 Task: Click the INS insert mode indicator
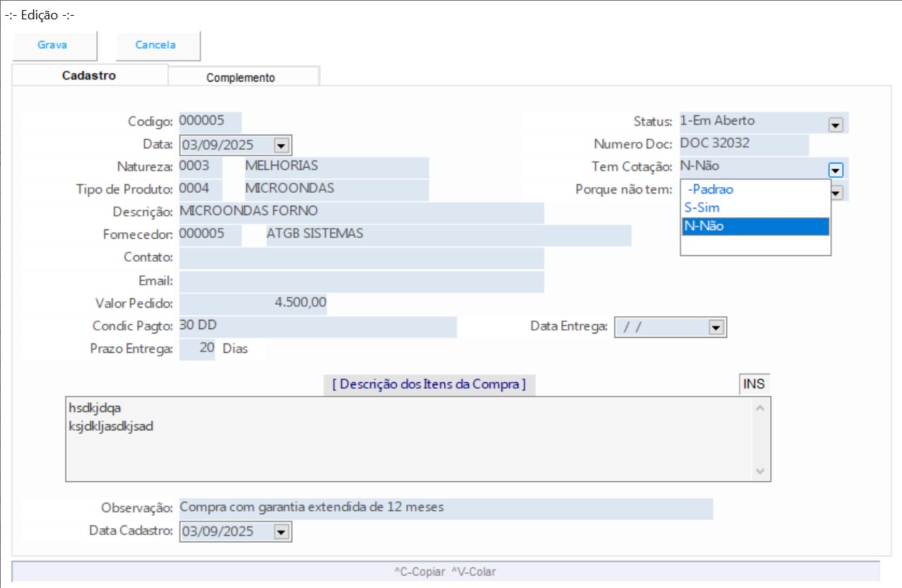pos(753,384)
